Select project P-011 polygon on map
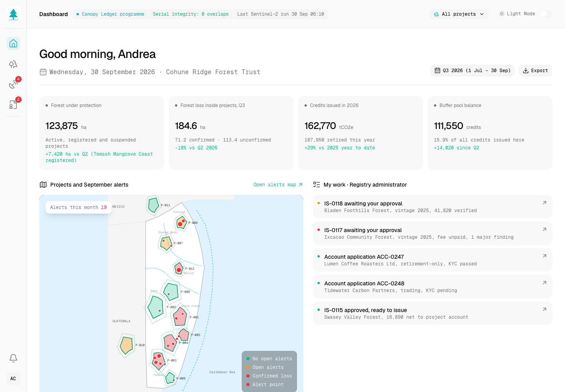The width and height of the screenshot is (565, 392). pyautogui.click(x=153, y=205)
